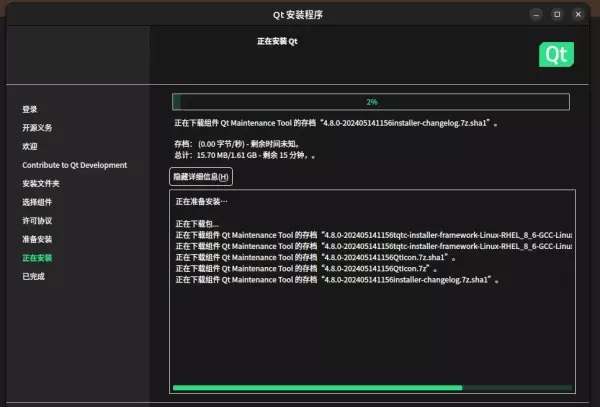The width and height of the screenshot is (600, 407).
Task: Click the 2% installation progress bar
Action: coord(371,102)
